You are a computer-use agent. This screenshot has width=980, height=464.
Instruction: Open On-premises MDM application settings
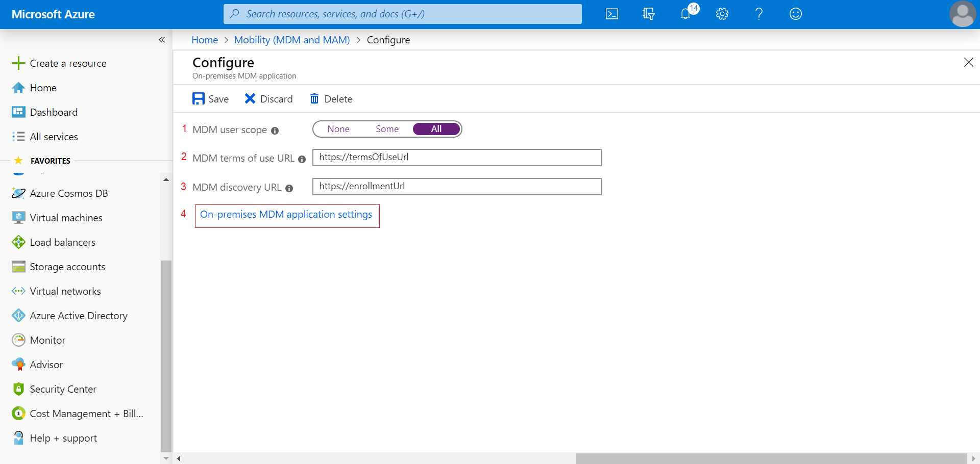tap(286, 214)
